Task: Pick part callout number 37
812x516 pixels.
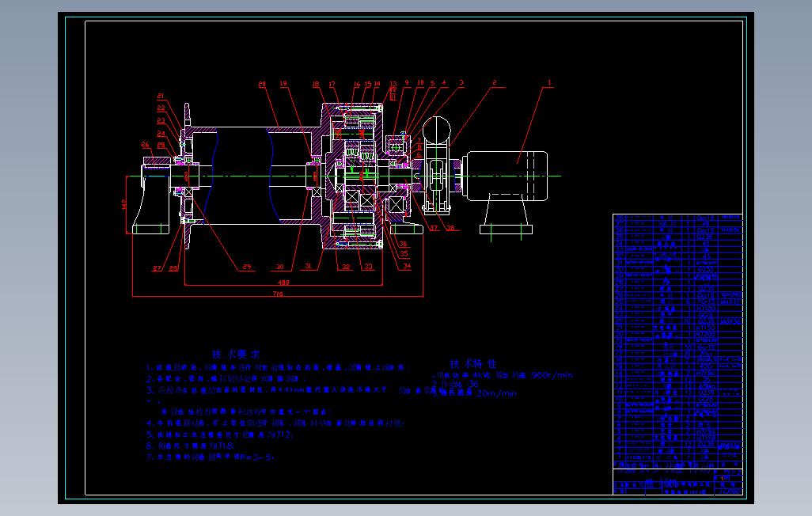Action: click(434, 227)
